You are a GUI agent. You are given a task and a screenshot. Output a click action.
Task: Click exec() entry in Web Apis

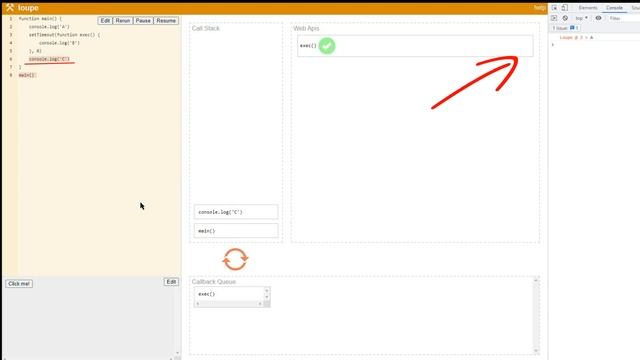[415, 46]
